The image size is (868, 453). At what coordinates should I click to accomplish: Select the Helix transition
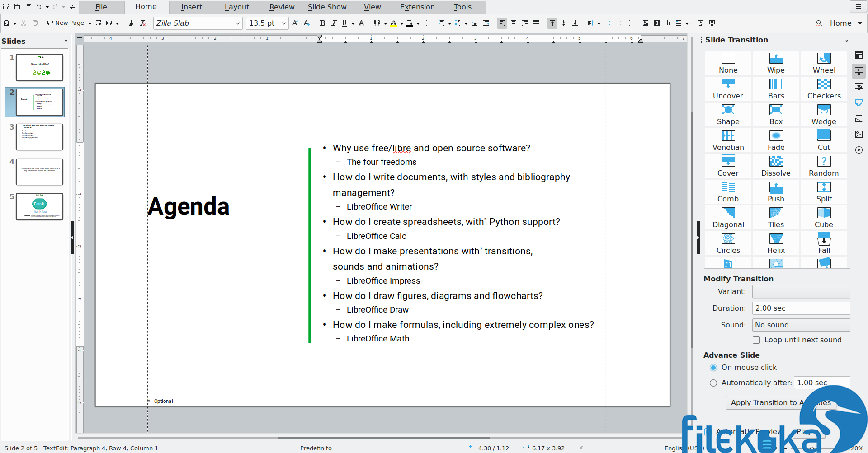click(x=776, y=243)
